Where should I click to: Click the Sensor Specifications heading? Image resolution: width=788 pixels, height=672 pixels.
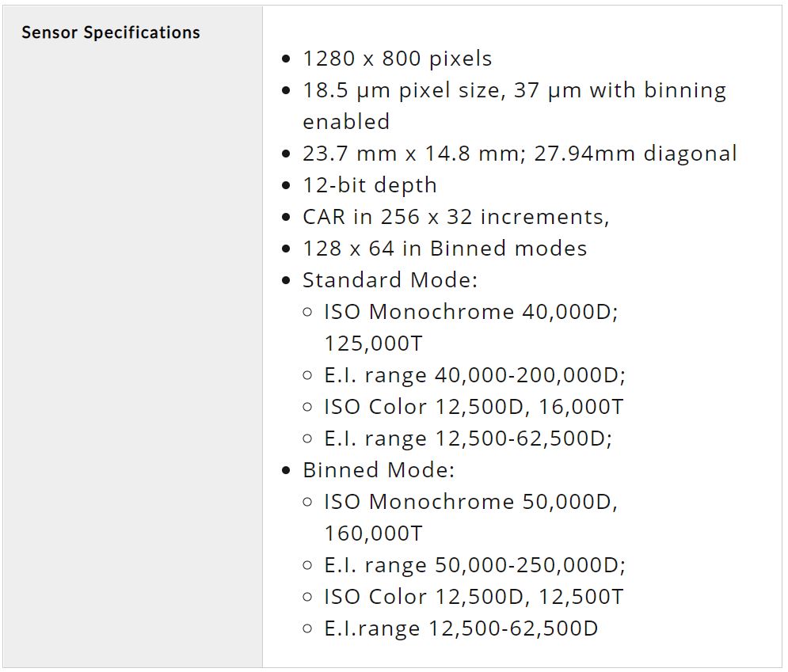tap(111, 32)
